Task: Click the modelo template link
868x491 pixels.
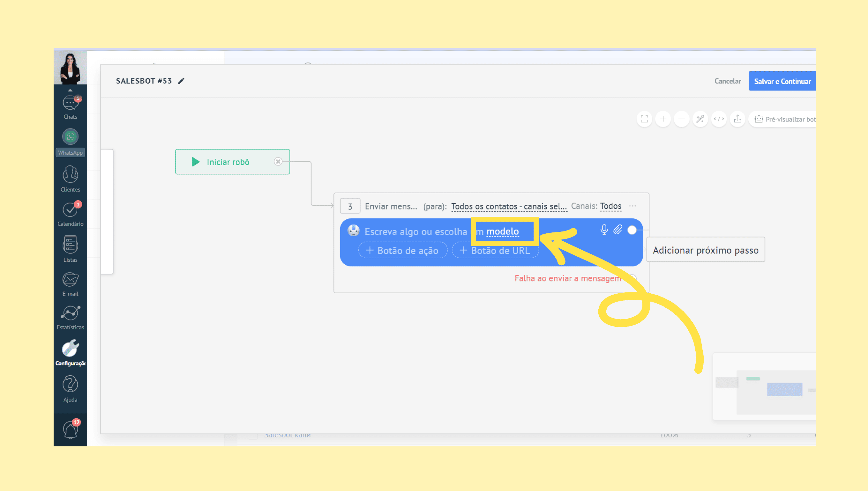Action: coord(502,231)
